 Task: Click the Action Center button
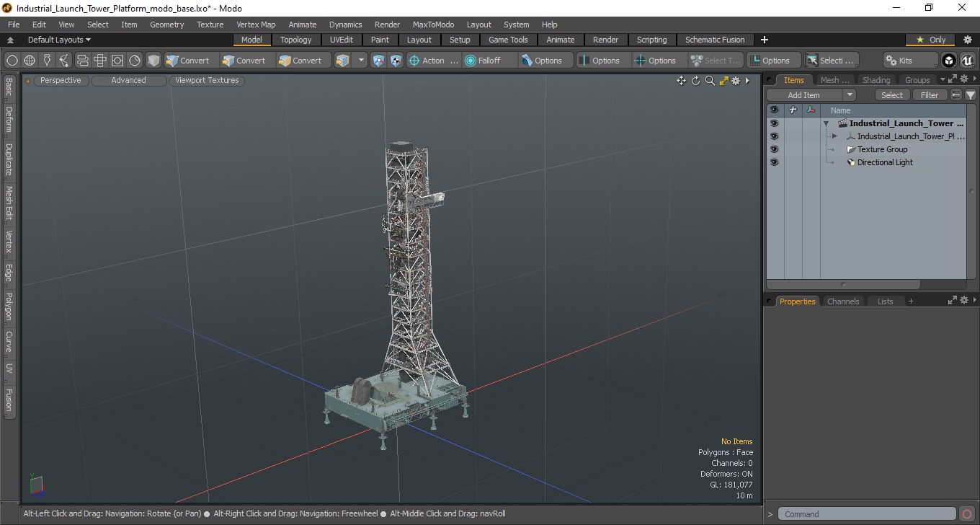coord(433,61)
